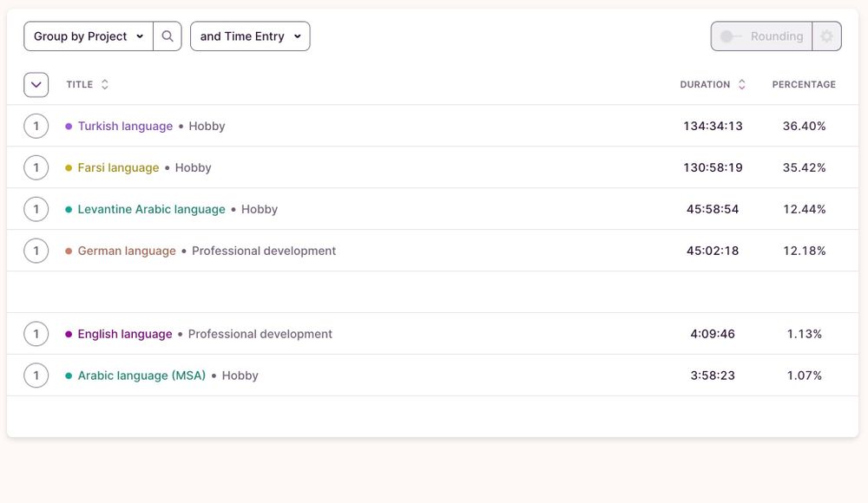Click Hobby label in Levantine Arabic row

(x=260, y=209)
